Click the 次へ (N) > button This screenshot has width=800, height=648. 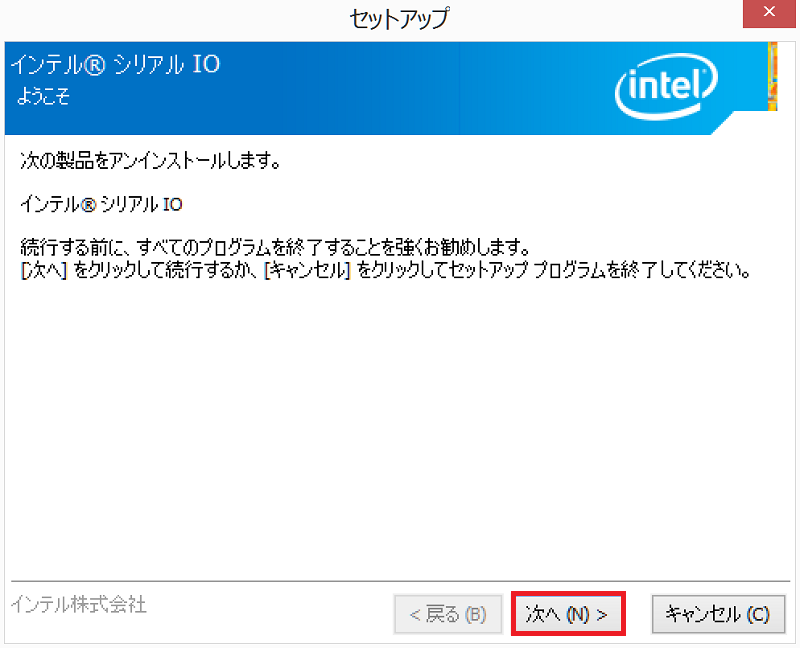(x=568, y=614)
